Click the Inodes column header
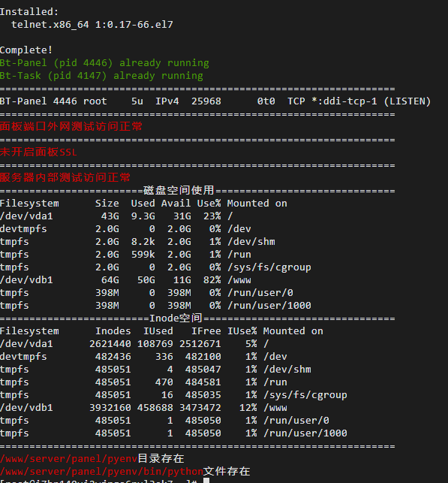Image resolution: width=448 pixels, height=483 pixels. pyautogui.click(x=113, y=331)
